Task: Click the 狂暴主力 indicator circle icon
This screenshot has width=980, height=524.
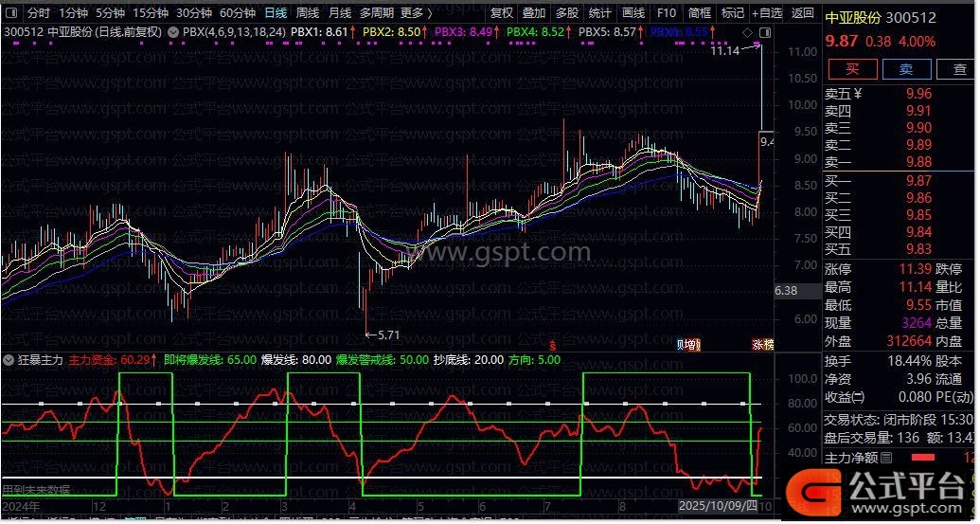Action: point(8,360)
